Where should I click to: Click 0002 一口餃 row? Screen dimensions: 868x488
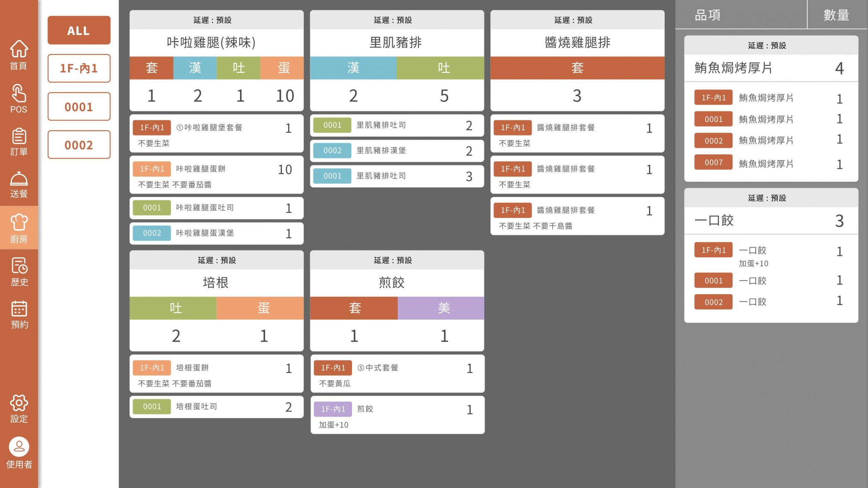click(771, 302)
